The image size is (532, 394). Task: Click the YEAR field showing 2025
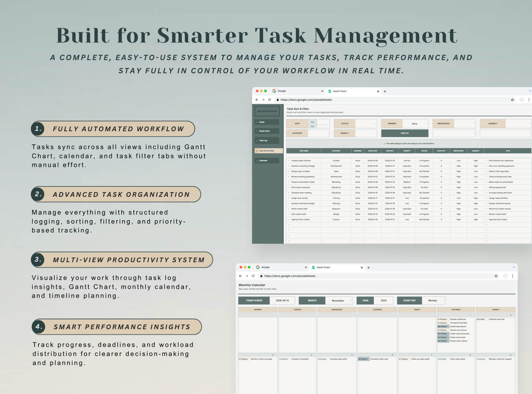[384, 301]
